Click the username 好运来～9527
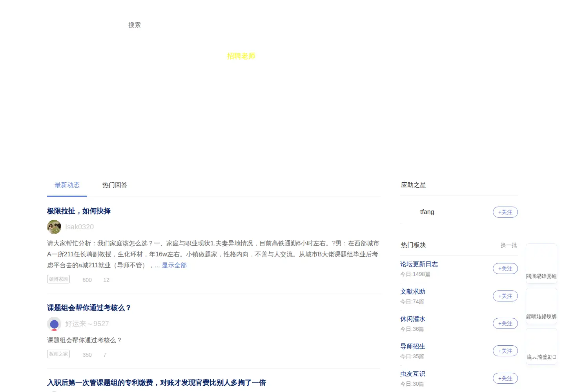 [x=87, y=324]
